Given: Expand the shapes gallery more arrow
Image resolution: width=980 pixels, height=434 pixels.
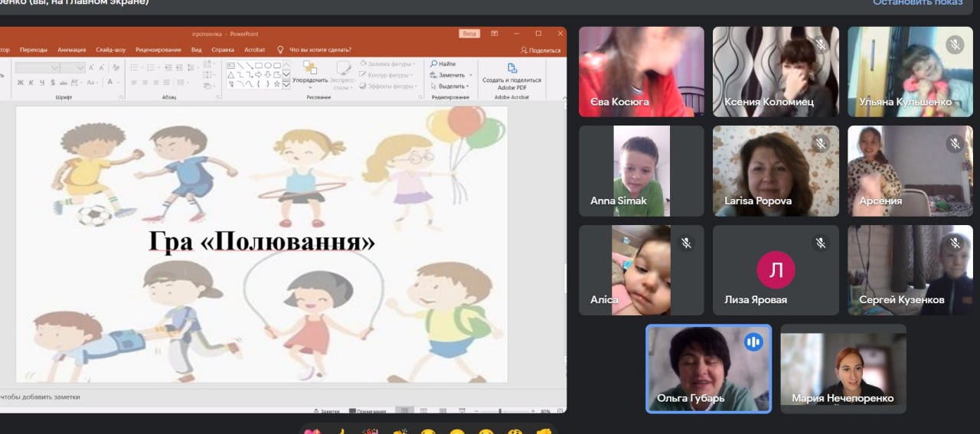Looking at the screenshot, I should tap(286, 85).
